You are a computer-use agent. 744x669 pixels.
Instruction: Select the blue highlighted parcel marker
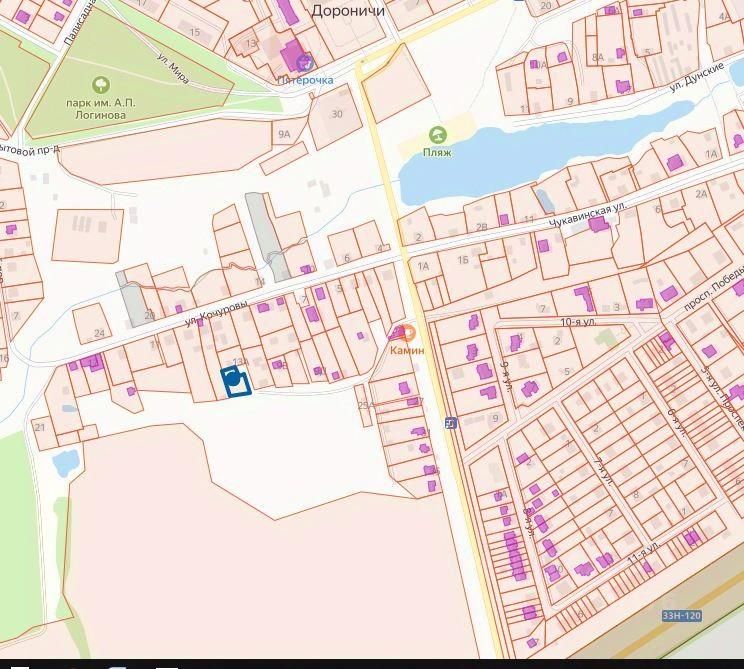point(236,381)
